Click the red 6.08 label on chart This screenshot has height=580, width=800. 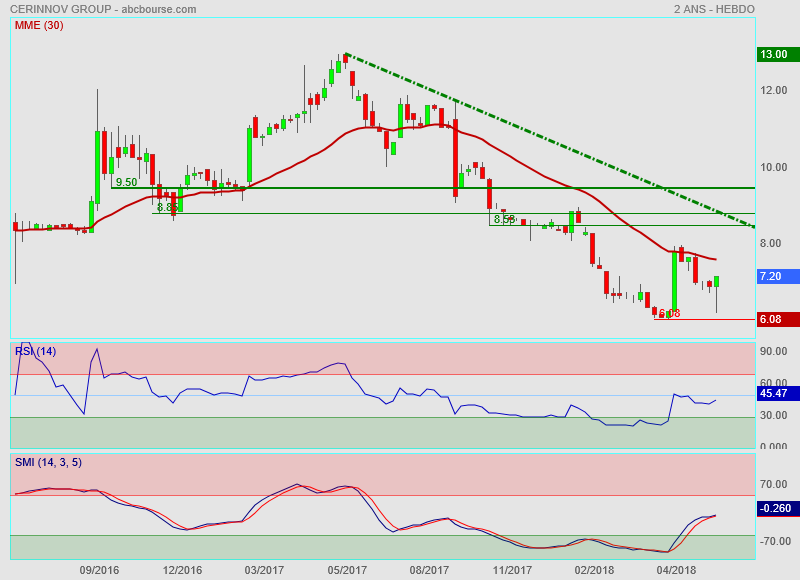coord(669,313)
